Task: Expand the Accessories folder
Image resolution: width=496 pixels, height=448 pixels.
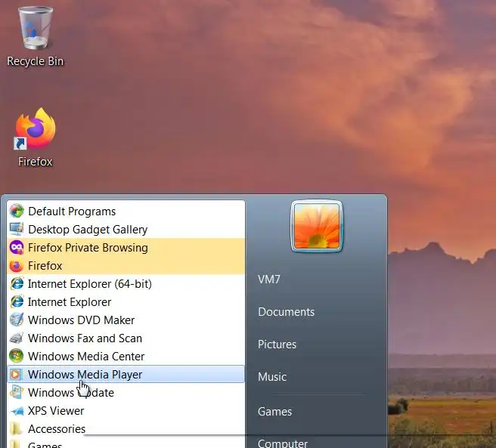Action: click(126, 428)
